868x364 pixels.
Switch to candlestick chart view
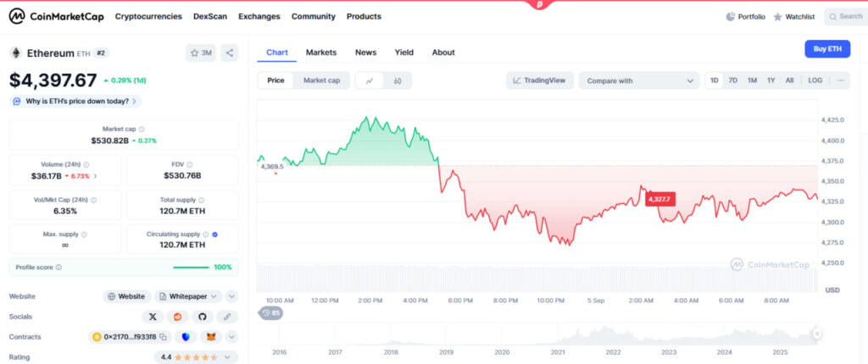[x=398, y=80]
